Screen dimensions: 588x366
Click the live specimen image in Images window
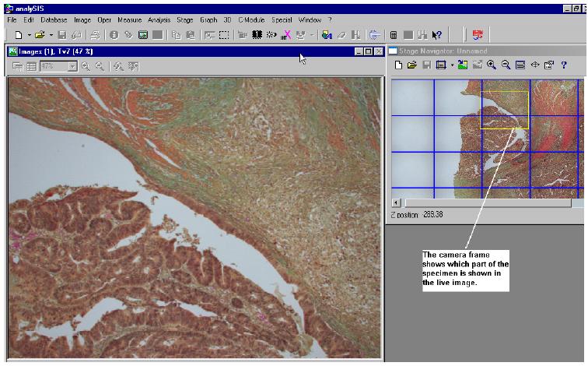194,218
